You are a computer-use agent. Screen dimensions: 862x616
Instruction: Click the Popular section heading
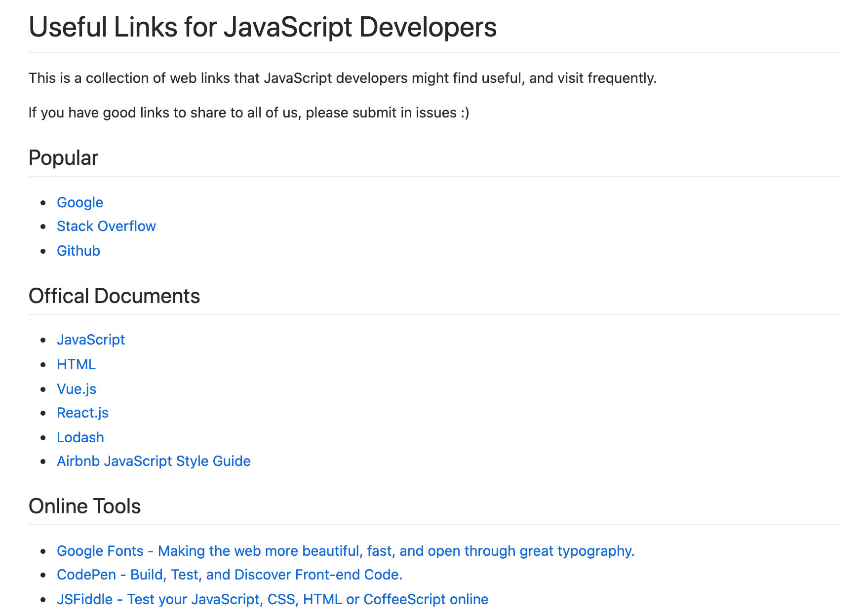point(63,158)
